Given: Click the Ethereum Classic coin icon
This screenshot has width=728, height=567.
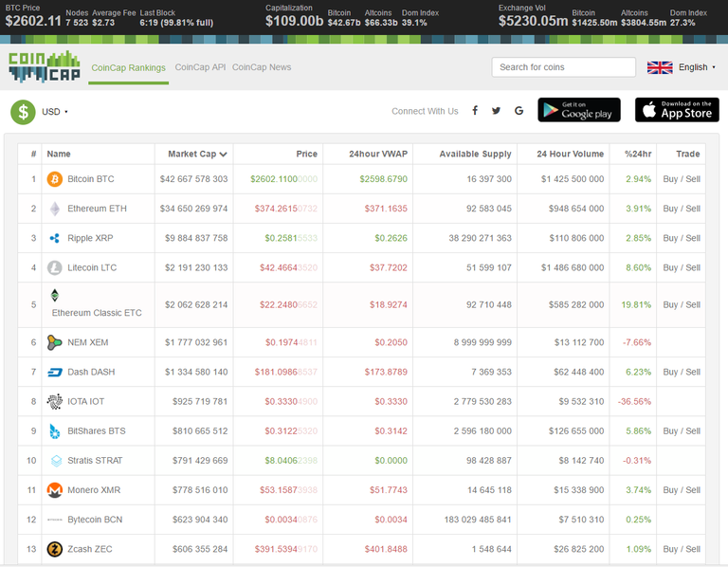Looking at the screenshot, I should pyautogui.click(x=55, y=295).
